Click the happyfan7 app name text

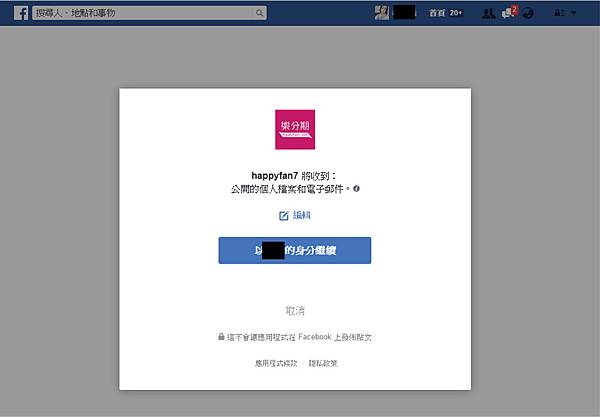(x=274, y=176)
